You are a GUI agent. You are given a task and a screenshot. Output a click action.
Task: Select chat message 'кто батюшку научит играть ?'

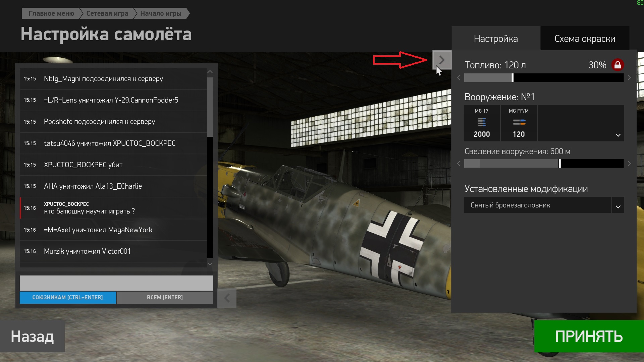click(113, 208)
